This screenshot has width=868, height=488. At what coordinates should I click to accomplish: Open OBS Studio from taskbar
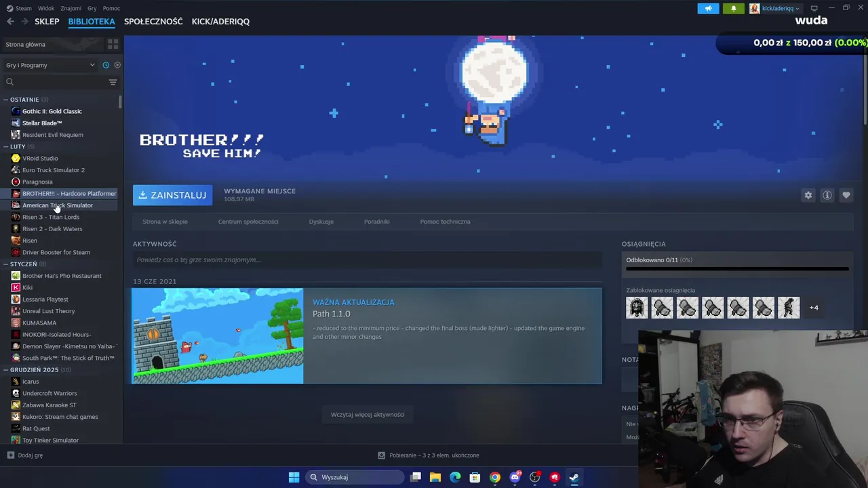coord(535,477)
